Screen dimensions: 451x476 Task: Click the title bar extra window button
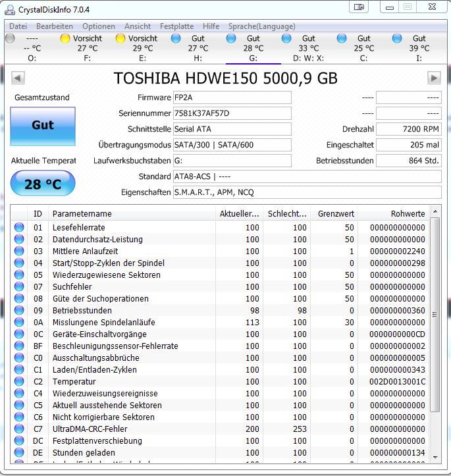click(359, 7)
